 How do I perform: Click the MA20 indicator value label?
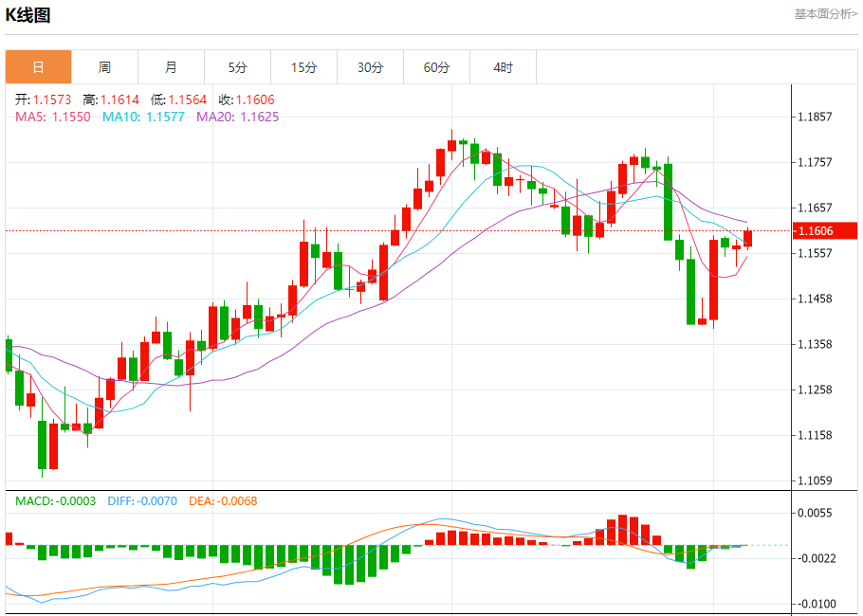[237, 117]
